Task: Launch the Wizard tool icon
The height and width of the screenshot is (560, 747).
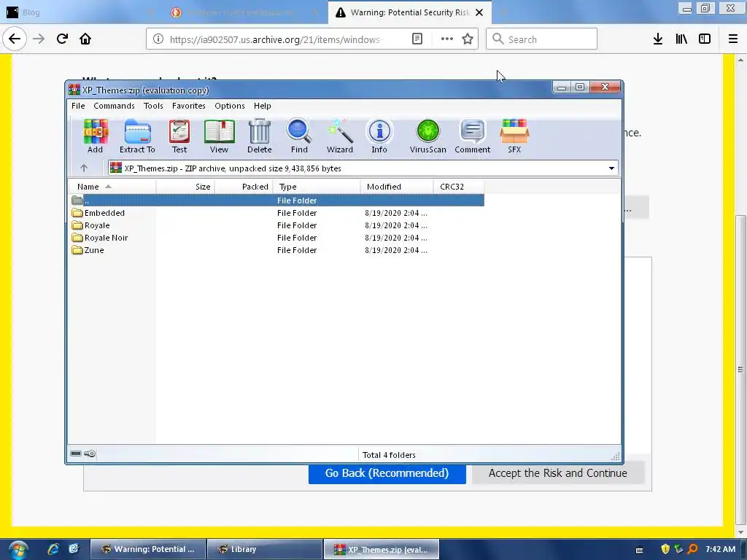Action: coord(340,136)
